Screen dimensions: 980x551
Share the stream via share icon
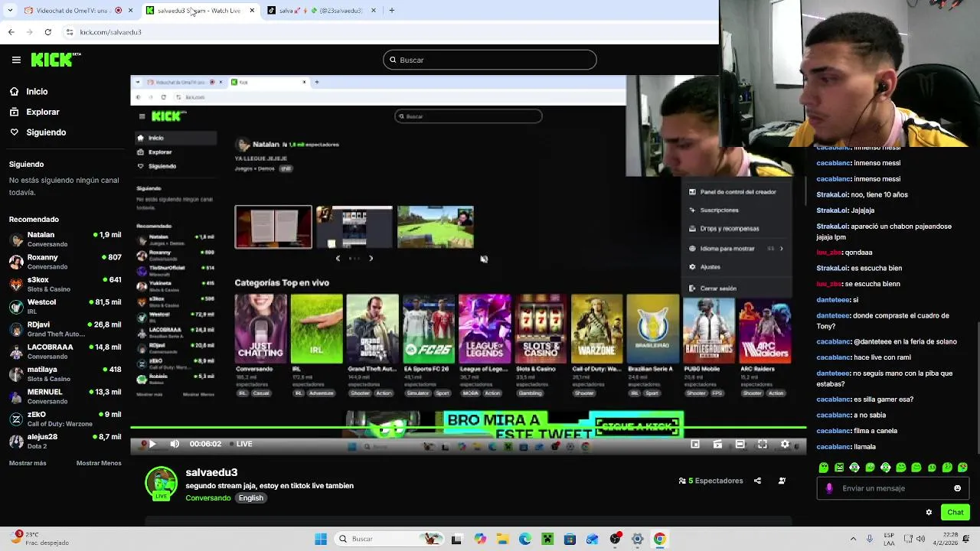pos(757,481)
